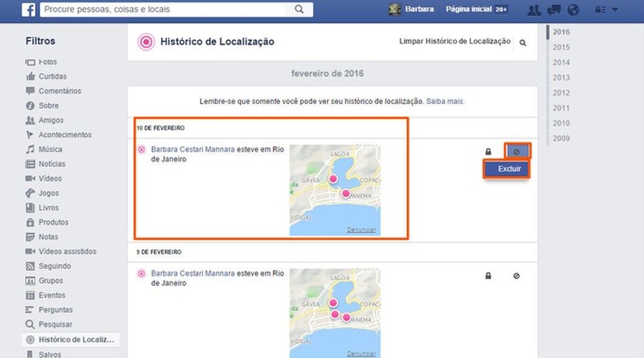Click the Sobre info icon
Viewport: 644px width, 358px height.
click(30, 105)
